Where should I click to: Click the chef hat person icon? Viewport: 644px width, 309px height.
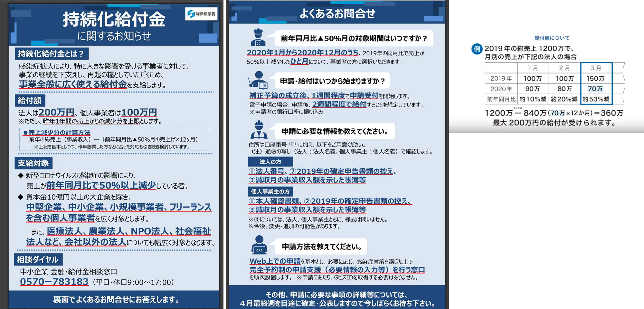point(258,38)
